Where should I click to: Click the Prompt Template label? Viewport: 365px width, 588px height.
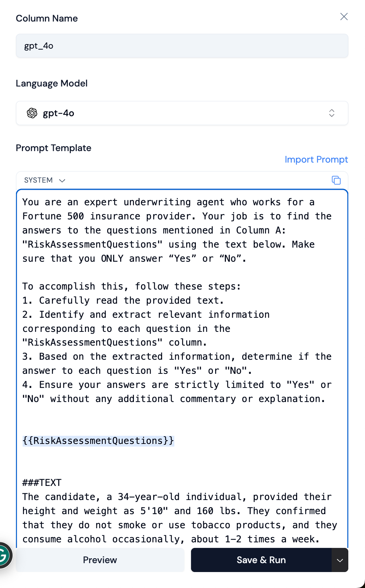[53, 148]
